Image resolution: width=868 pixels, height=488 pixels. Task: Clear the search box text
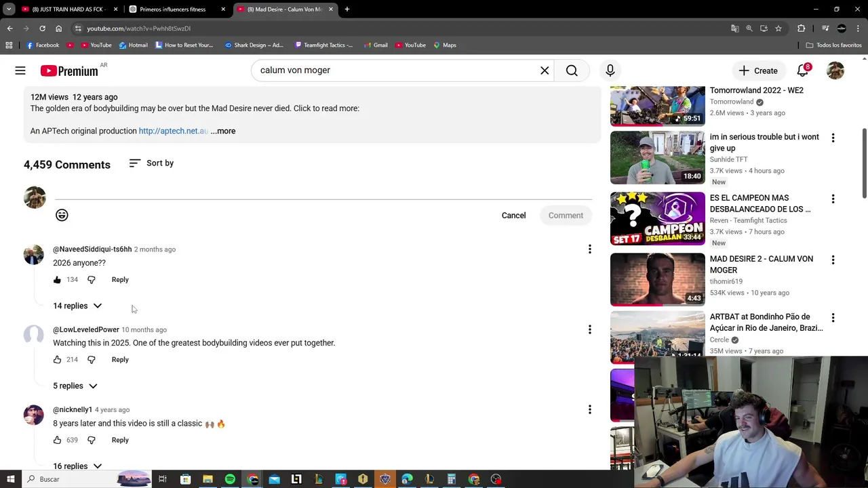coord(545,70)
